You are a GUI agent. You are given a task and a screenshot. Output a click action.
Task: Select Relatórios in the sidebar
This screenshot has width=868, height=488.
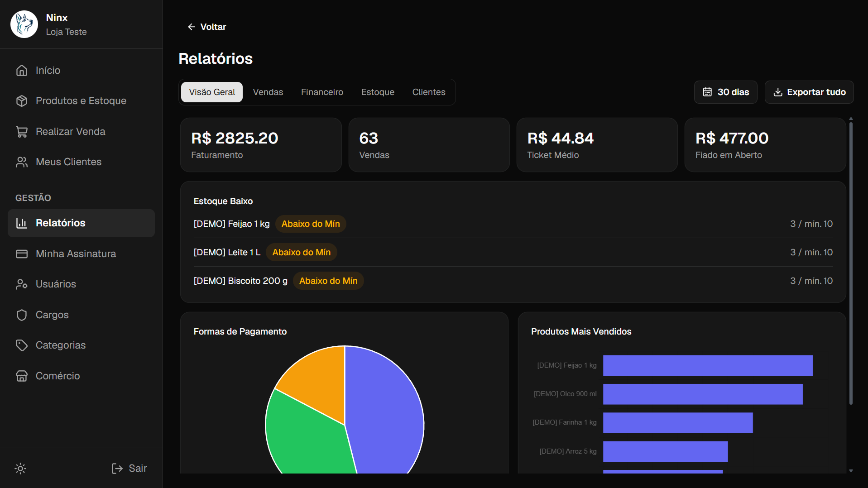point(81,223)
